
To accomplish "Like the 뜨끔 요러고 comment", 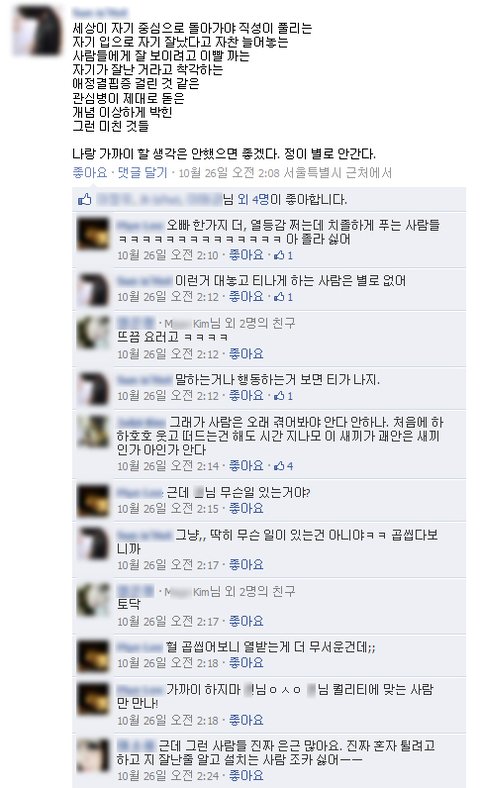I will [246, 354].
